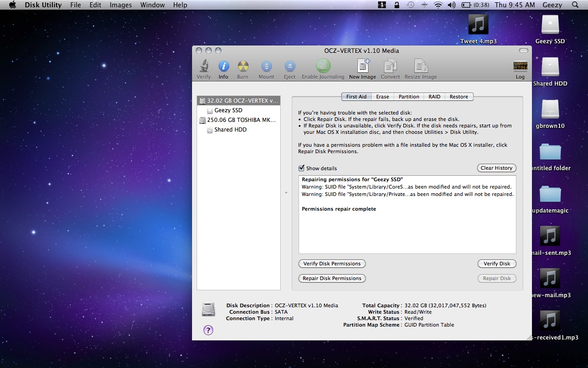Select 250.06 GB TOSHIBA disk in sidebar
Image resolution: width=588 pixels, height=368 pixels.
point(238,120)
